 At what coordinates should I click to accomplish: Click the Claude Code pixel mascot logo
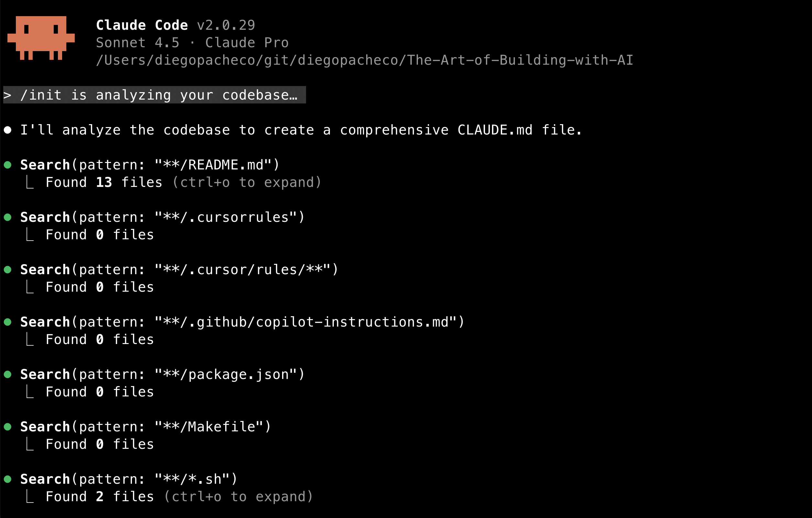click(41, 38)
